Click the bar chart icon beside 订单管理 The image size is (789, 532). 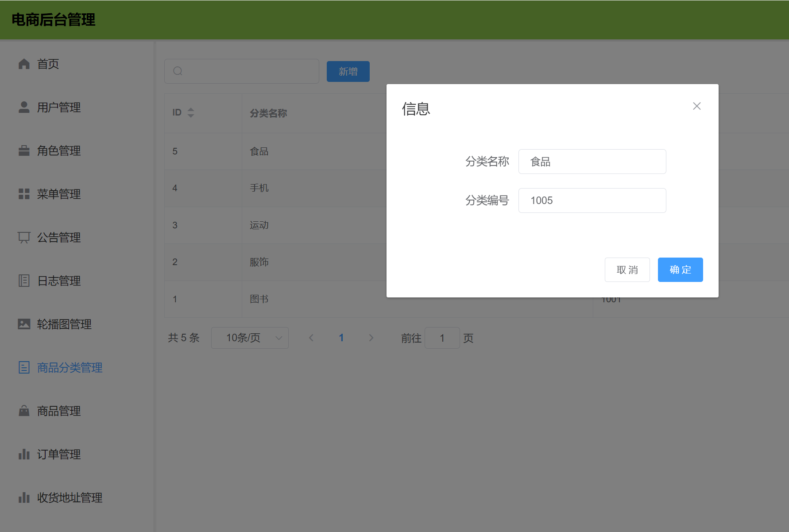pyautogui.click(x=24, y=454)
